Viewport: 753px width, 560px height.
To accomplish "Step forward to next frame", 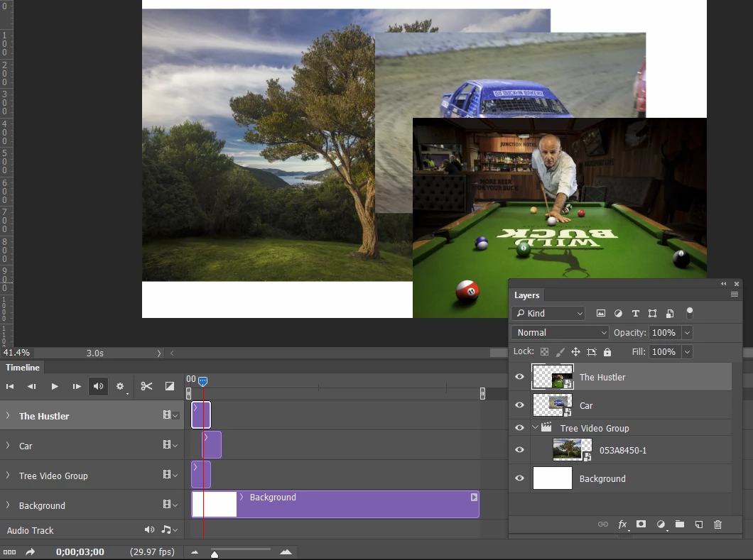I will tap(76, 386).
